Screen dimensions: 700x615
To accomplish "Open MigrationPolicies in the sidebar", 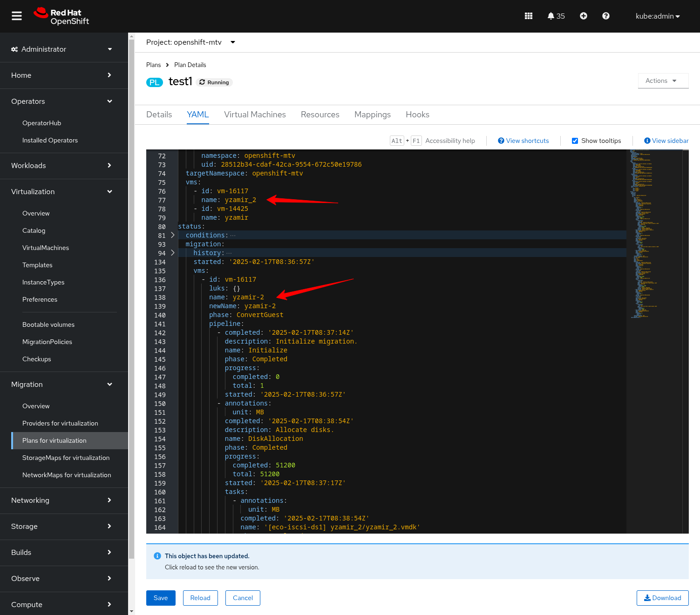I will tap(64, 342).
